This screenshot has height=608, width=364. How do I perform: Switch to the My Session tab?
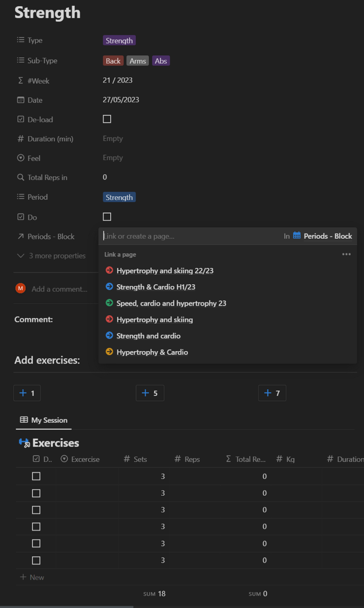click(x=48, y=420)
